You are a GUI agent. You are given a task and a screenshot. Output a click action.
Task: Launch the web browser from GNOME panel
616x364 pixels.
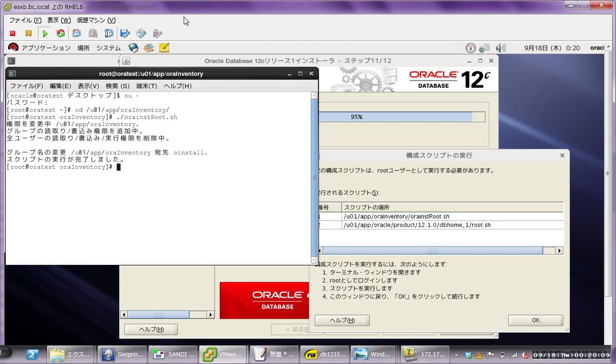pyautogui.click(x=133, y=48)
